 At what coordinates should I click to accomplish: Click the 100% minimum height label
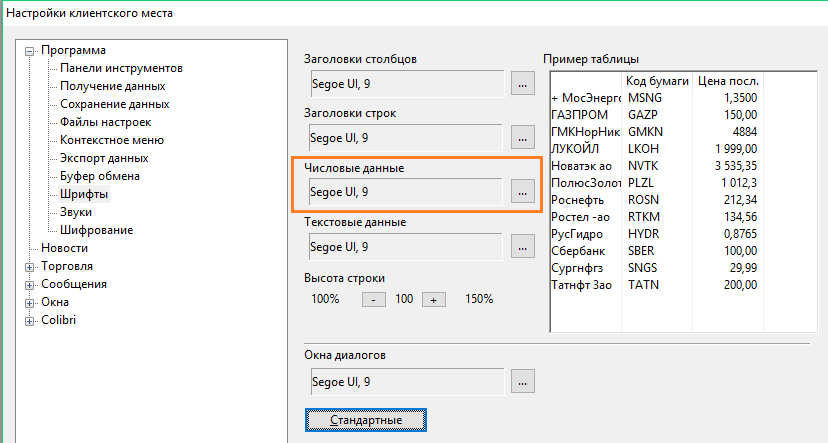325,299
